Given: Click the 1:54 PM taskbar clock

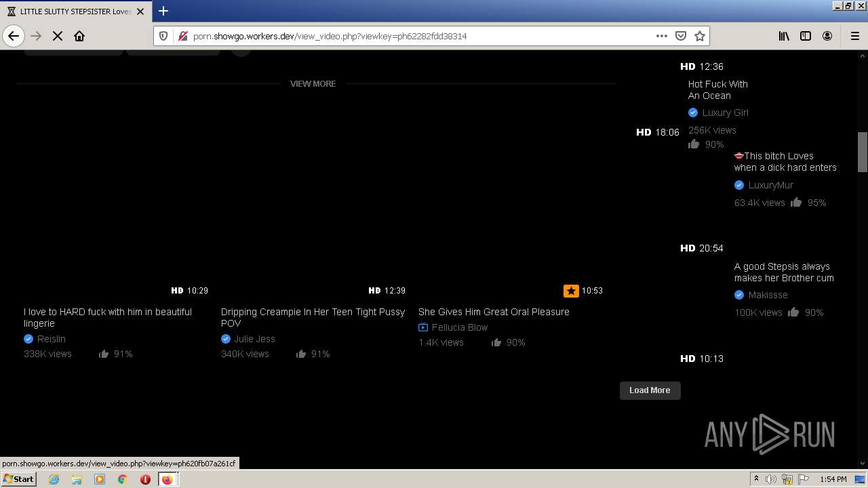Looking at the screenshot, I should tap(833, 479).
